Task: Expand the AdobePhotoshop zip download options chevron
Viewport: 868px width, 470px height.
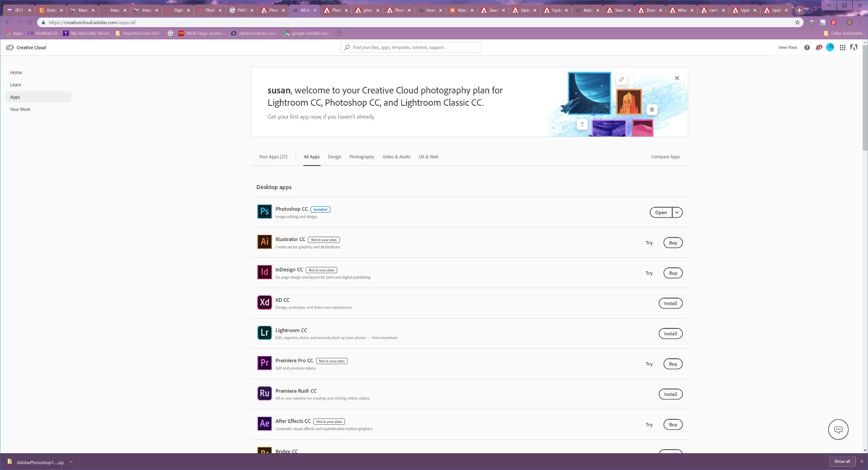Action: click(x=71, y=462)
